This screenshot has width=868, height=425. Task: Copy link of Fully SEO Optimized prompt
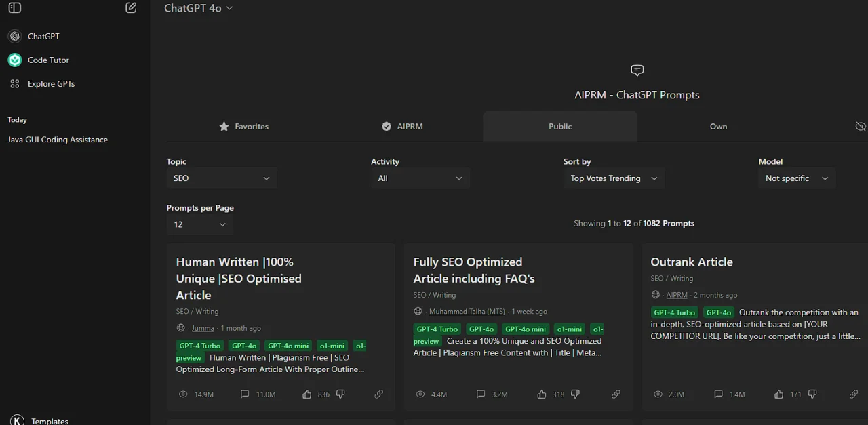click(616, 394)
